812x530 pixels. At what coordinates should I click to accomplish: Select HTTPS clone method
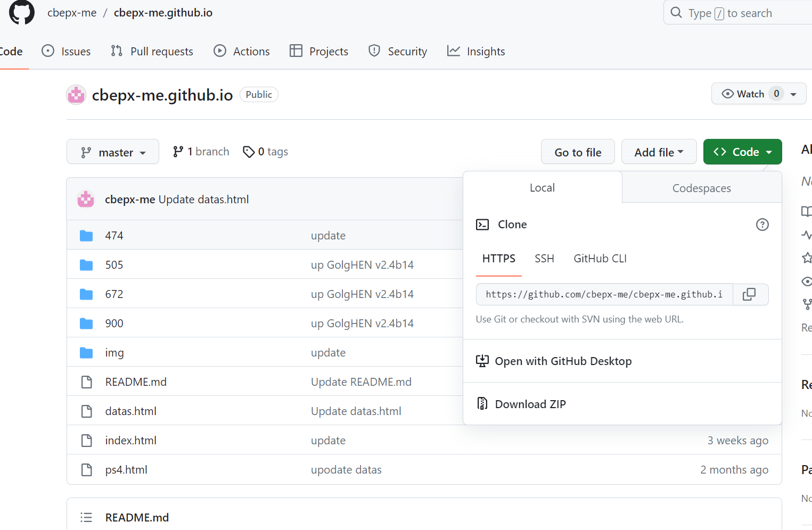coord(498,259)
